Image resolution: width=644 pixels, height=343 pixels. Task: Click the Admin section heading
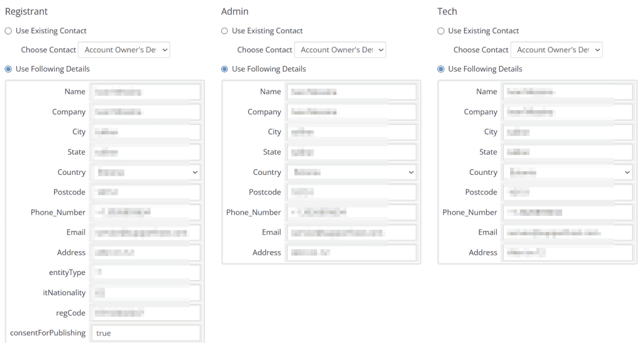click(x=235, y=11)
